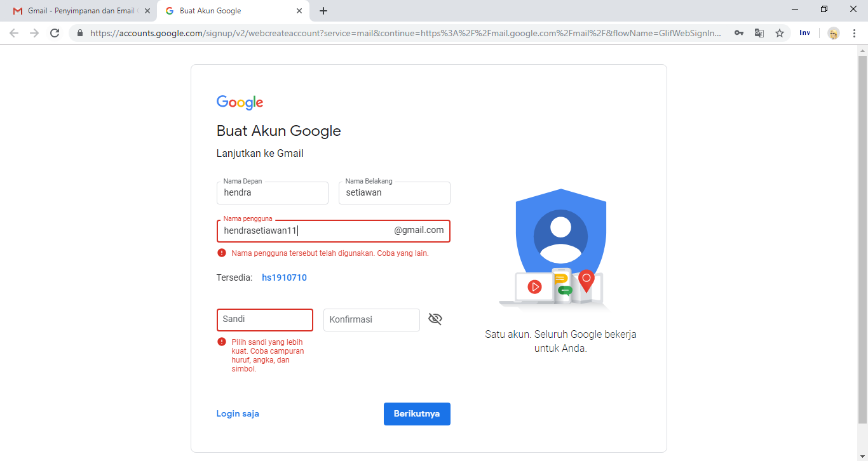This screenshot has width=868, height=461.
Task: Click the 'Buat Akun Google' heading
Action: (279, 131)
